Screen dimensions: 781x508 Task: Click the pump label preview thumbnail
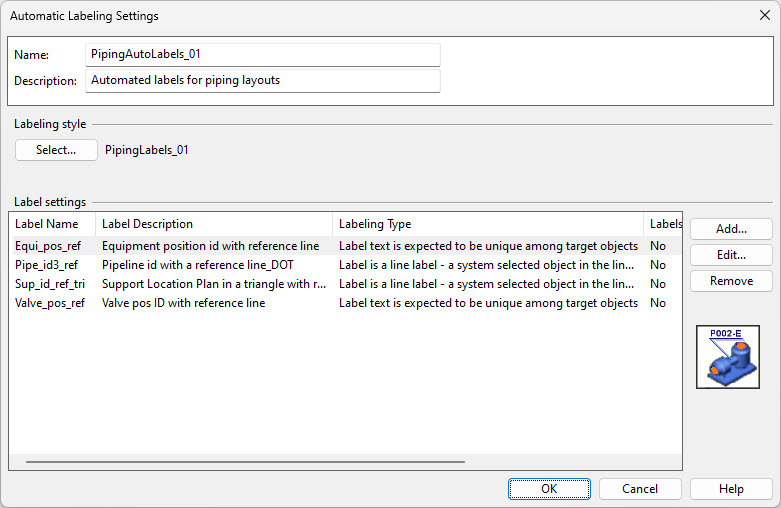click(727, 357)
